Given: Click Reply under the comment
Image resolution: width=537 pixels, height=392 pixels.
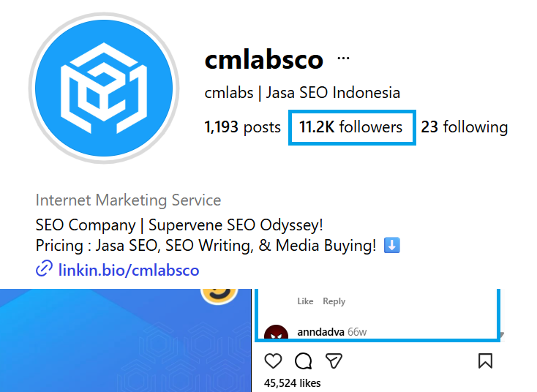Looking at the screenshot, I should point(334,301).
